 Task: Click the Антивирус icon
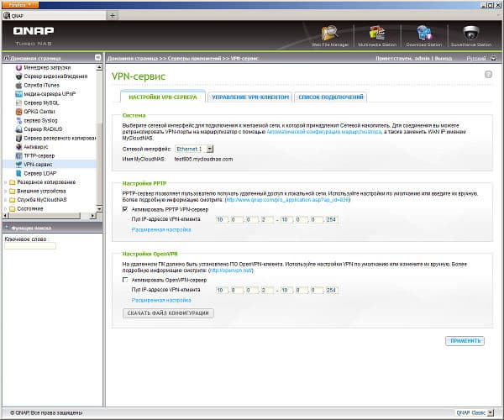18,147
